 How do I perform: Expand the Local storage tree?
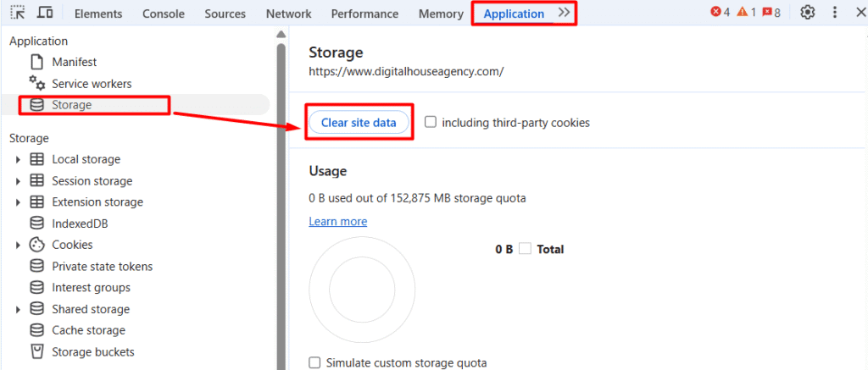point(18,159)
